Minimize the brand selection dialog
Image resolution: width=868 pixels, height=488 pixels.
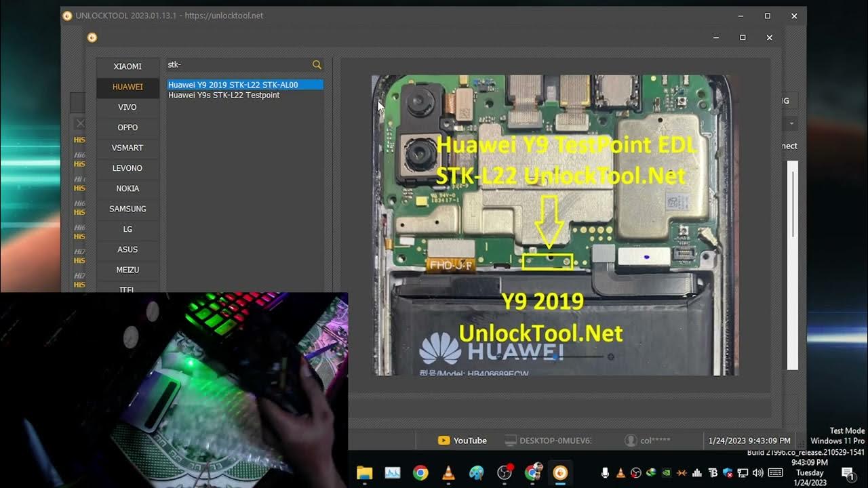click(x=716, y=38)
